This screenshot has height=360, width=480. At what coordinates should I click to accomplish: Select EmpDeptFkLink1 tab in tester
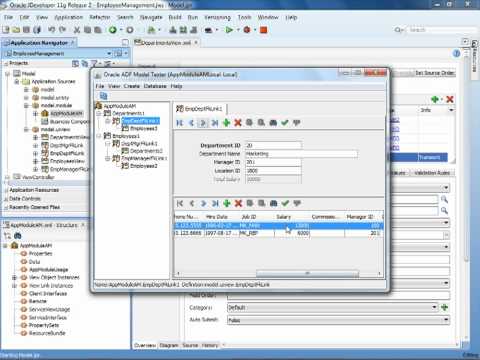200,109
